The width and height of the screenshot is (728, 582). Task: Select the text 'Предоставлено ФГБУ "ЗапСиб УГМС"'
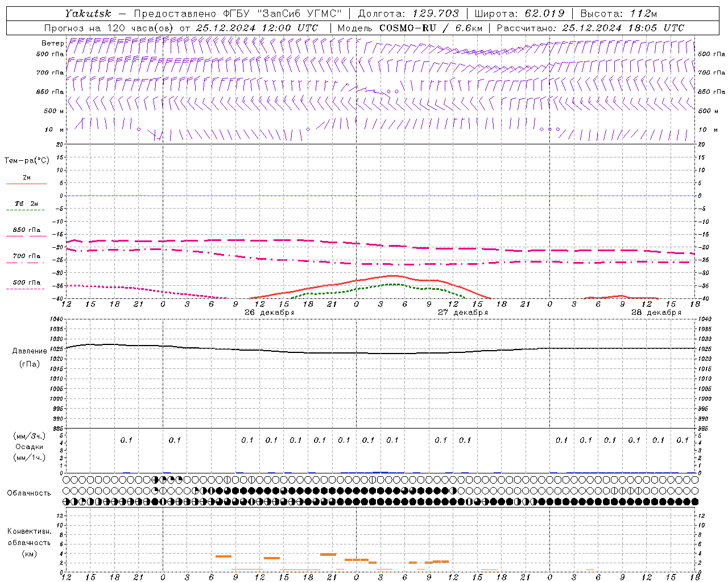click(238, 14)
